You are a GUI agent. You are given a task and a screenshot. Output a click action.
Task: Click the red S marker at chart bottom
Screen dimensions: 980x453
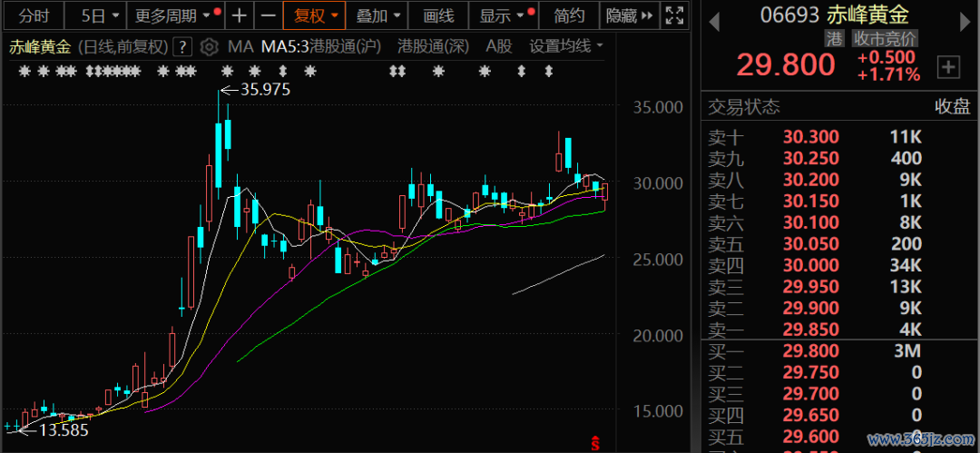595,444
